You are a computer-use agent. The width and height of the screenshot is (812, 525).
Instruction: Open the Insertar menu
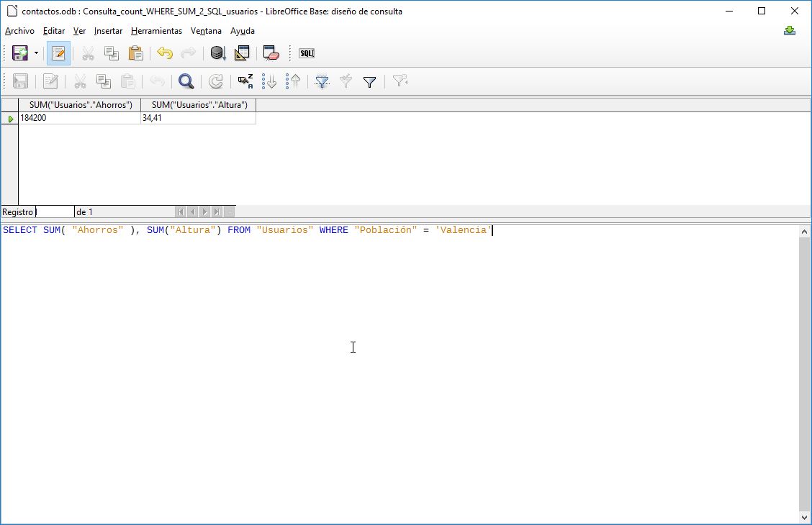point(108,31)
